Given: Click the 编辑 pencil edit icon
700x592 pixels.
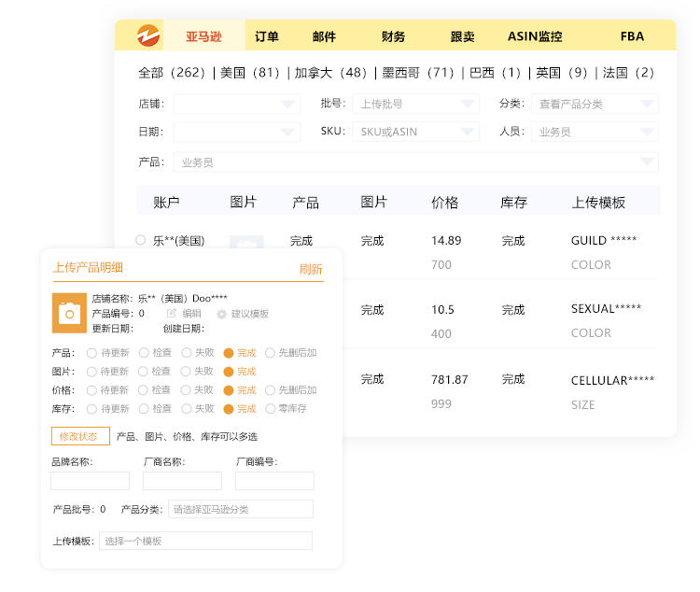Looking at the screenshot, I should pyautogui.click(x=172, y=314).
